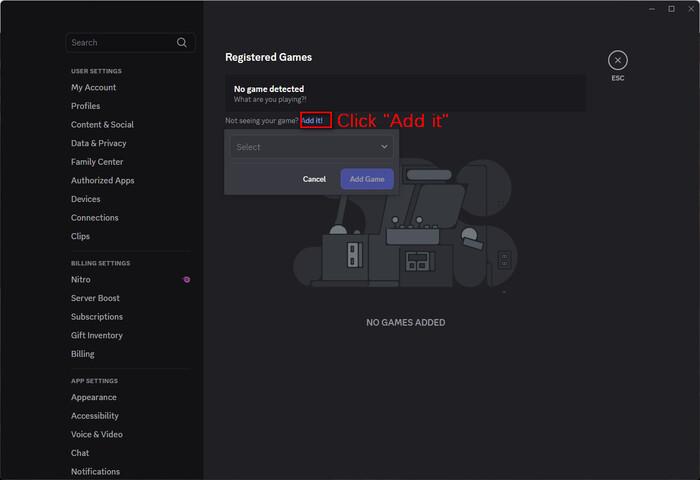The image size is (700, 480).
Task: Go to Content & Social settings
Action: click(x=102, y=125)
